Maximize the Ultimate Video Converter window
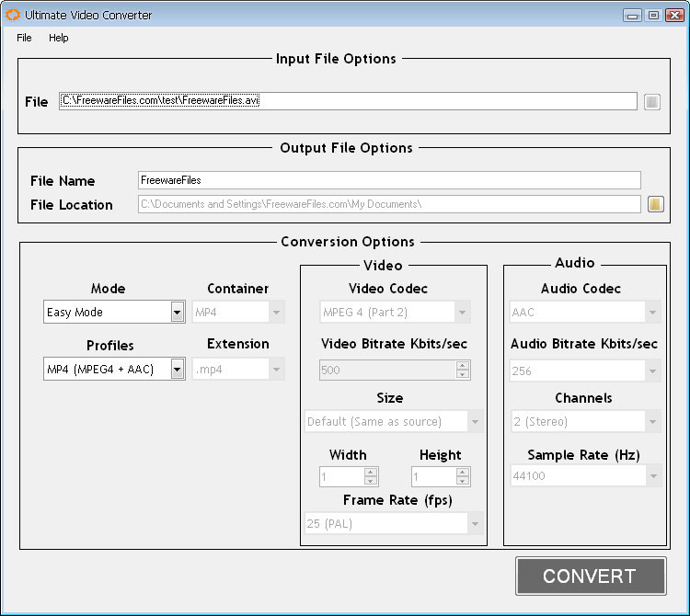690x616 pixels. coord(653,16)
